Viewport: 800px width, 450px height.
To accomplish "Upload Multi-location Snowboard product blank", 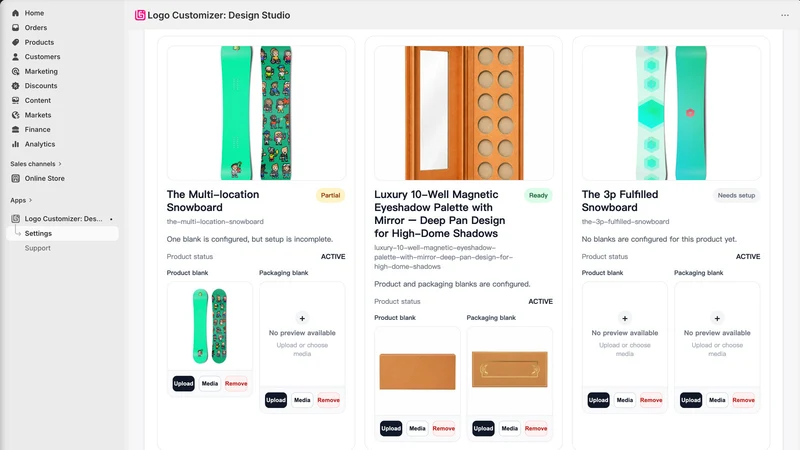I will pyautogui.click(x=183, y=384).
